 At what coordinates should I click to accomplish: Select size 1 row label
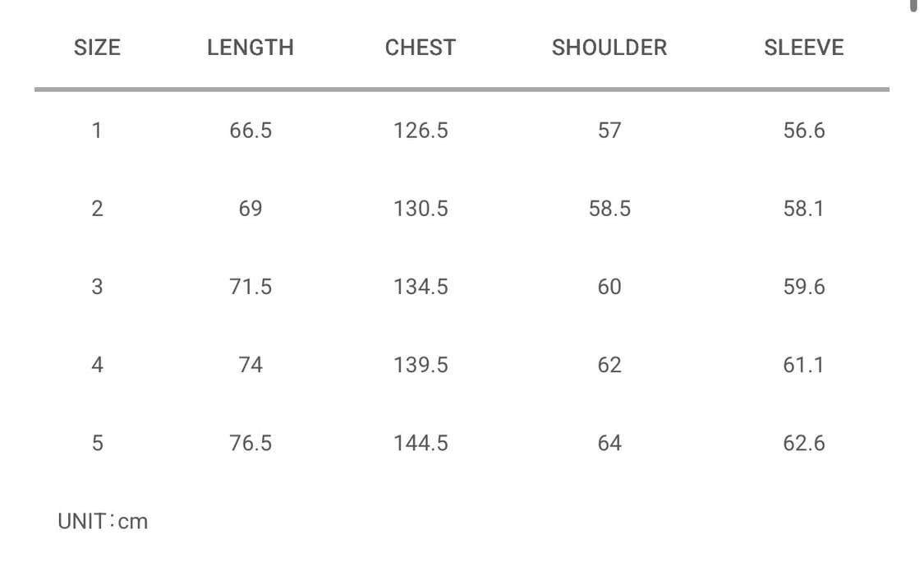(x=97, y=131)
